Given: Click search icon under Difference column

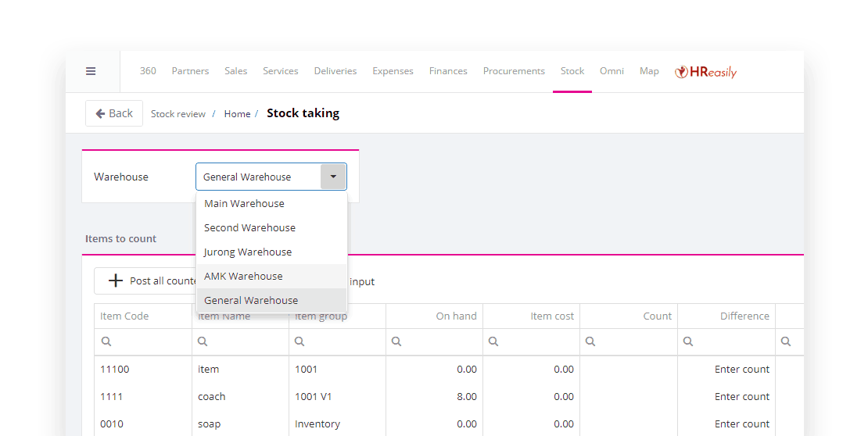Looking at the screenshot, I should click(688, 342).
